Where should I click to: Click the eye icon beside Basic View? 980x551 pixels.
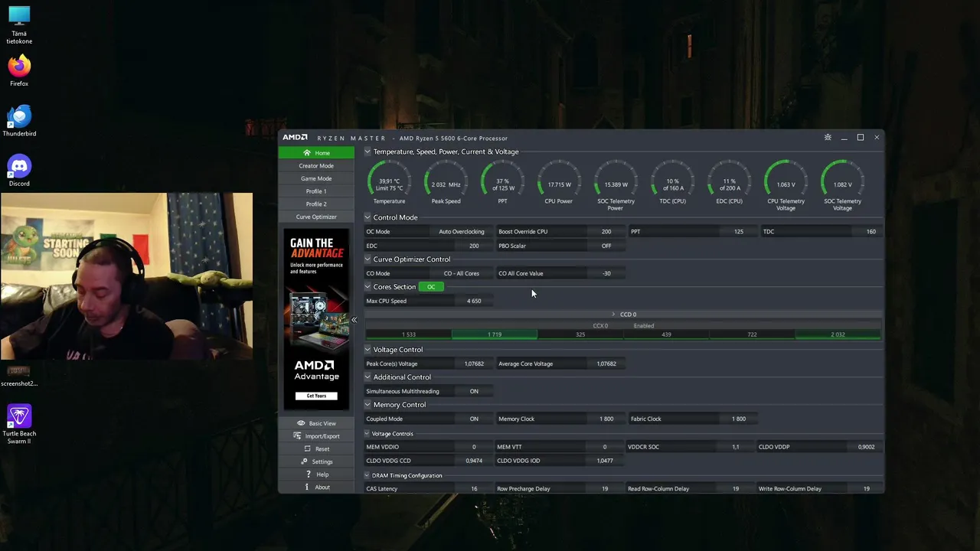[301, 423]
